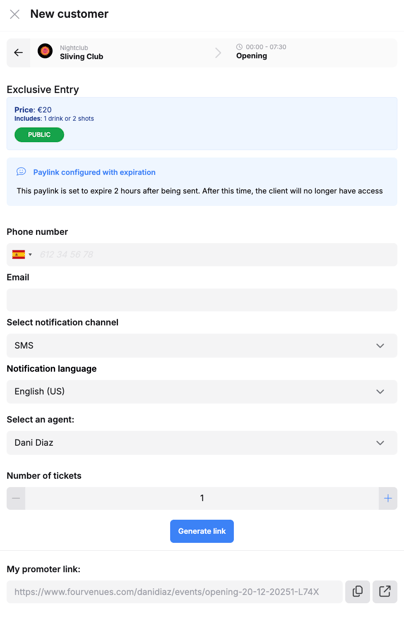Screen dimensions: 404x621
Task: Select the Opening event time section
Action: (x=261, y=52)
